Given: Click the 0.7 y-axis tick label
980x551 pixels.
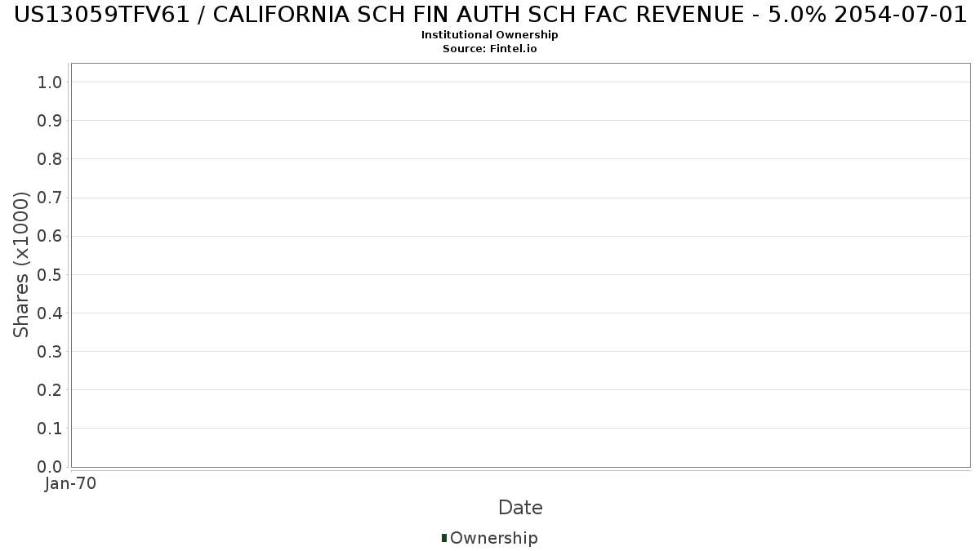Looking at the screenshot, I should coord(50,198).
